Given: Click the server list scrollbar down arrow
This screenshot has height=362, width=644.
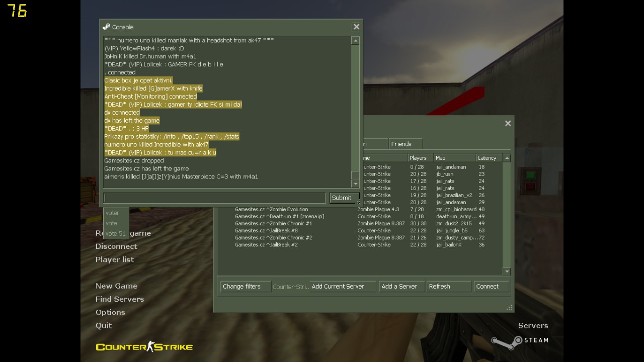Looking at the screenshot, I should [x=507, y=271].
